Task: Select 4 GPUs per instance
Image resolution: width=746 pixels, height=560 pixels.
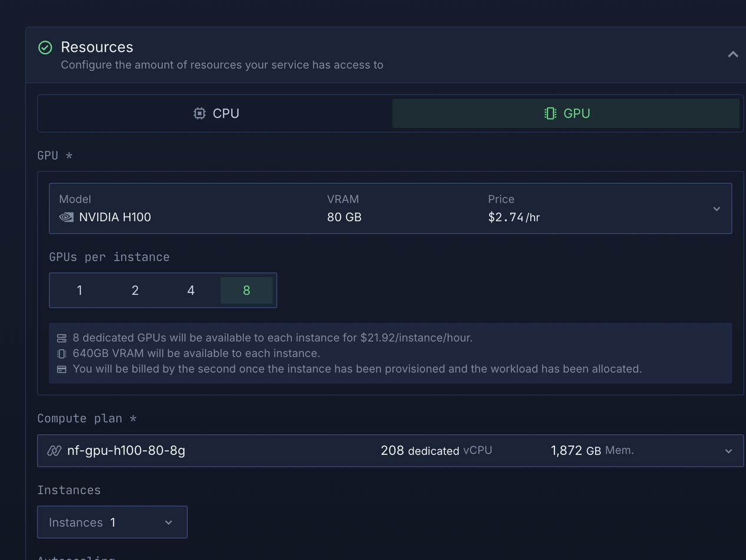Action: click(x=191, y=290)
